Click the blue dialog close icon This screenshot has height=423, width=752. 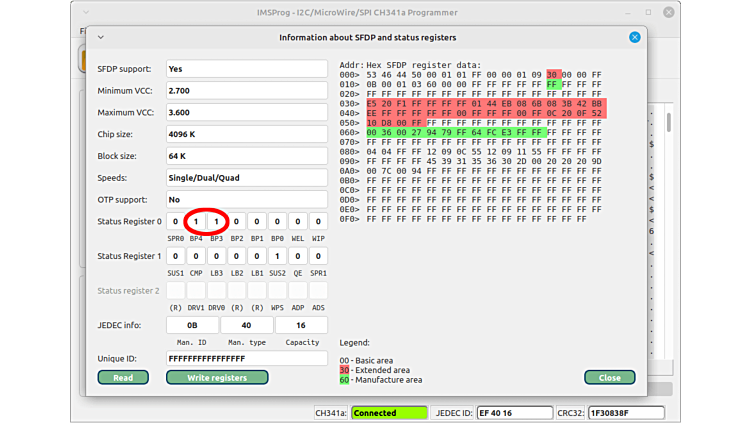coord(634,37)
